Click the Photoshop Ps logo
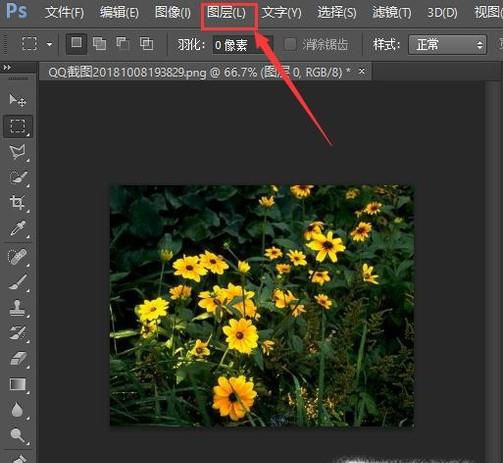 coord(17,11)
